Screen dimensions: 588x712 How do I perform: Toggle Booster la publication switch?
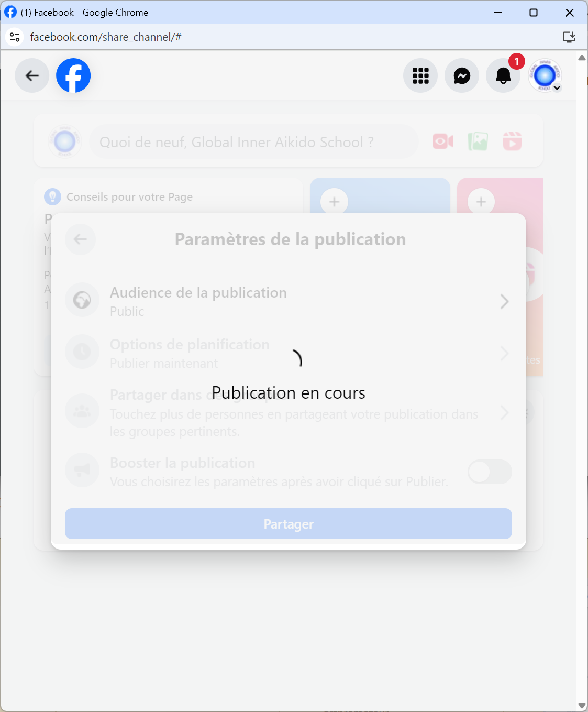490,472
